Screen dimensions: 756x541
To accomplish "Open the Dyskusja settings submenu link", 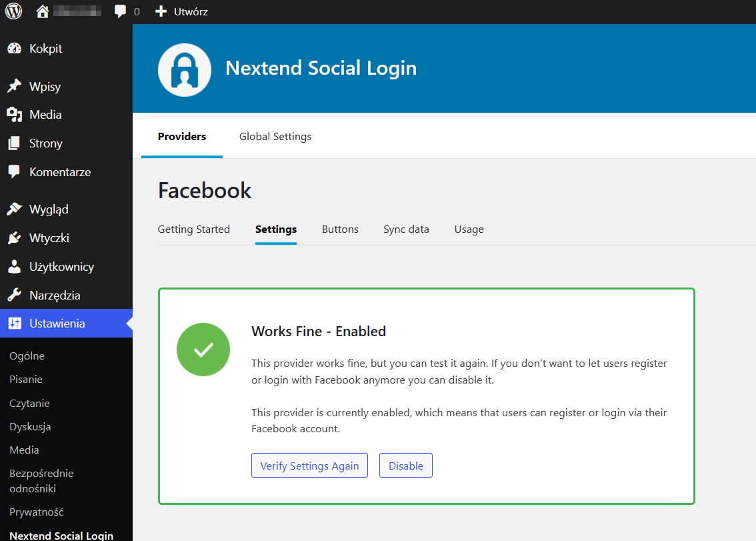I will (30, 427).
